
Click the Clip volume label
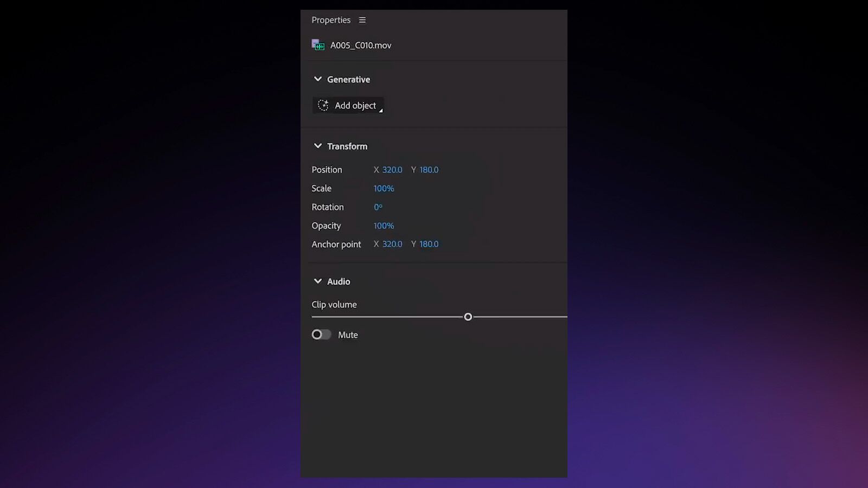click(x=334, y=304)
